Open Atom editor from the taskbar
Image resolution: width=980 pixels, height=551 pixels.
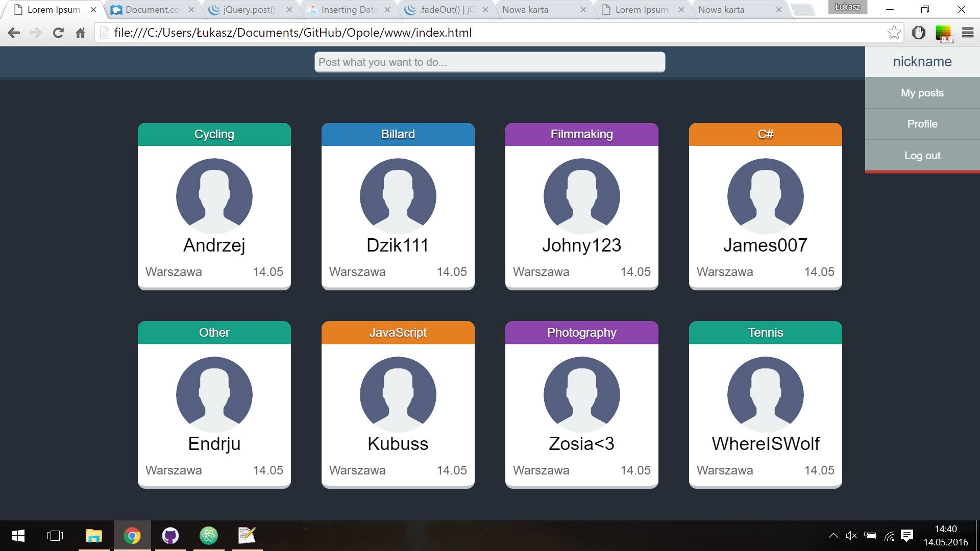(208, 536)
